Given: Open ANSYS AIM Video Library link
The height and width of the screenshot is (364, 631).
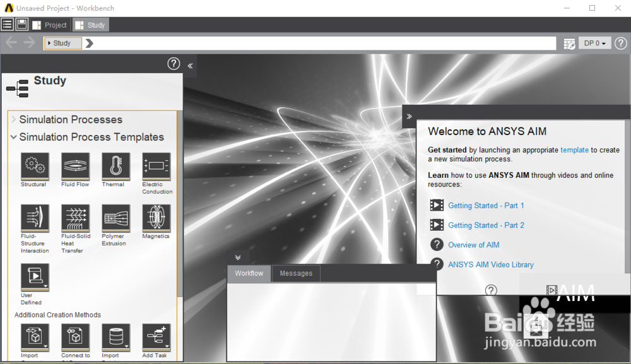Looking at the screenshot, I should coord(490,265).
